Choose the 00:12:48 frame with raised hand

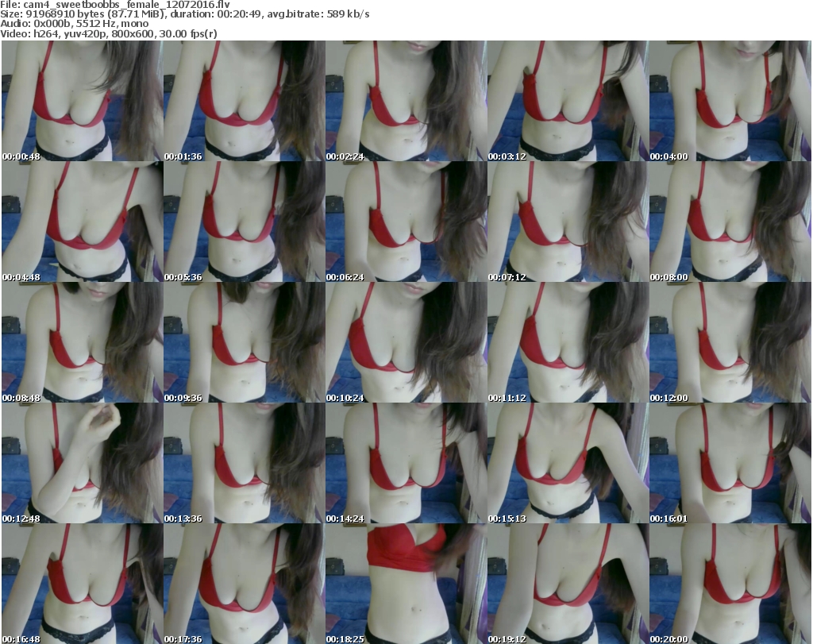[83, 463]
